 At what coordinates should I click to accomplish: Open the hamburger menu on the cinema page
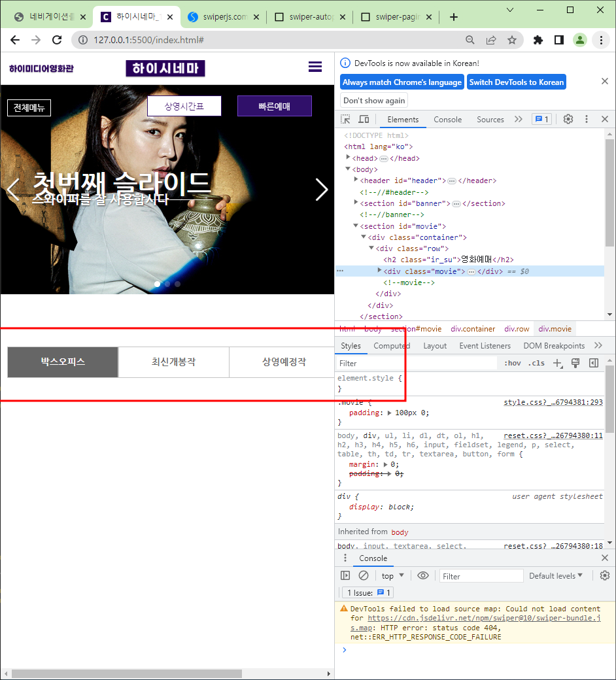315,67
